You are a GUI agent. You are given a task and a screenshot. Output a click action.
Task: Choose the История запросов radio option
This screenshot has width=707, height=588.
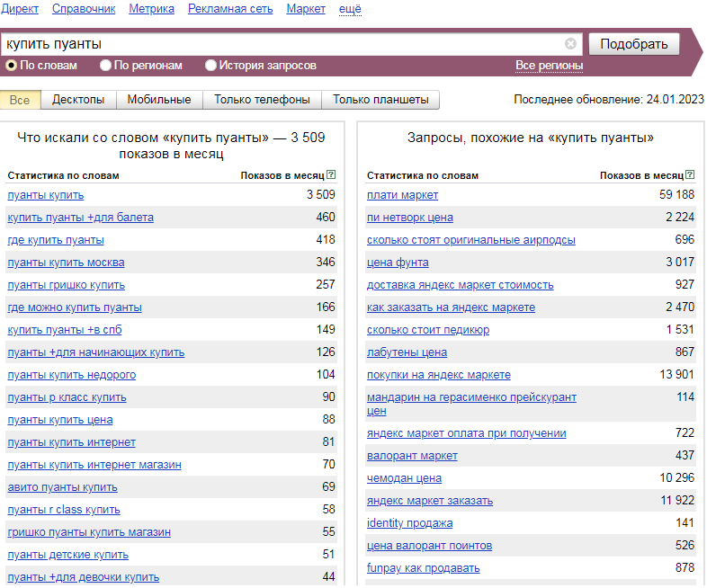210,66
